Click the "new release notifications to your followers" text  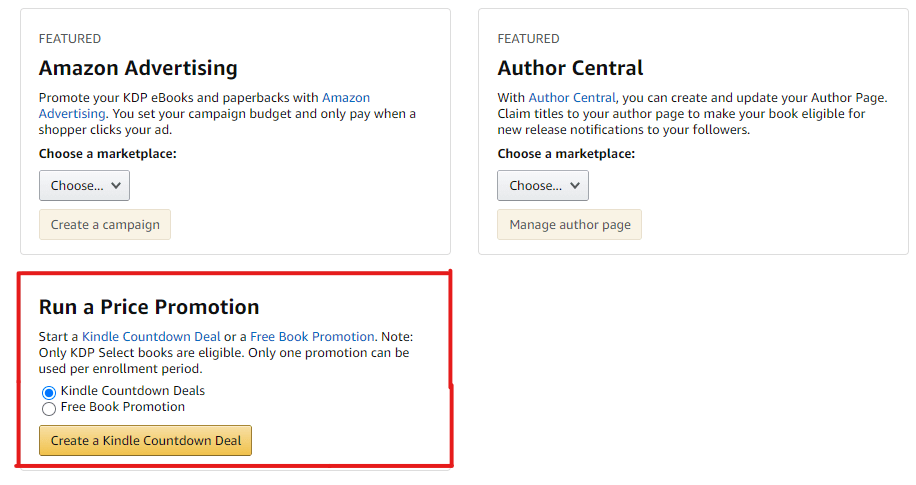tap(623, 130)
